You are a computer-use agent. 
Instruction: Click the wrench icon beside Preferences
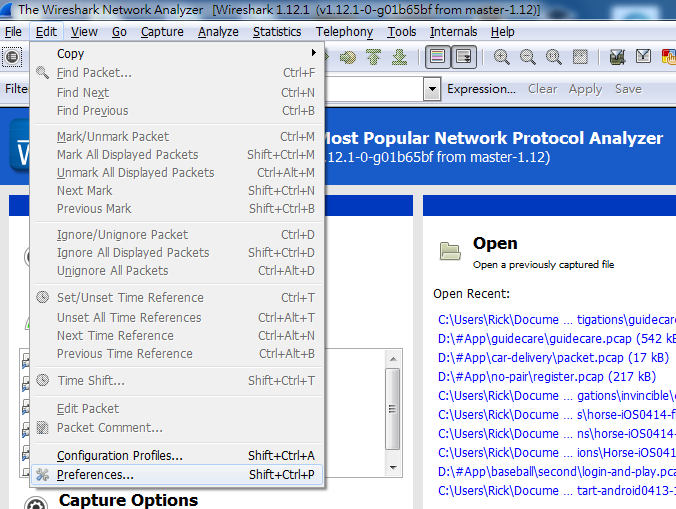pyautogui.click(x=42, y=475)
